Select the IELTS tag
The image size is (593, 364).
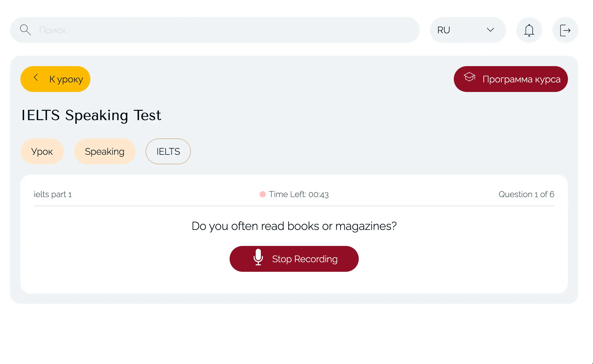[168, 151]
